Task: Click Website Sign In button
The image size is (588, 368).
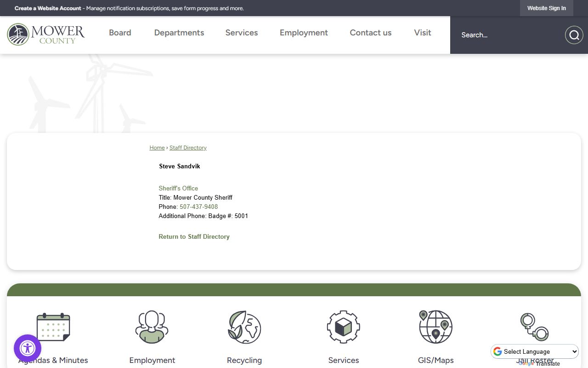Action: (547, 8)
